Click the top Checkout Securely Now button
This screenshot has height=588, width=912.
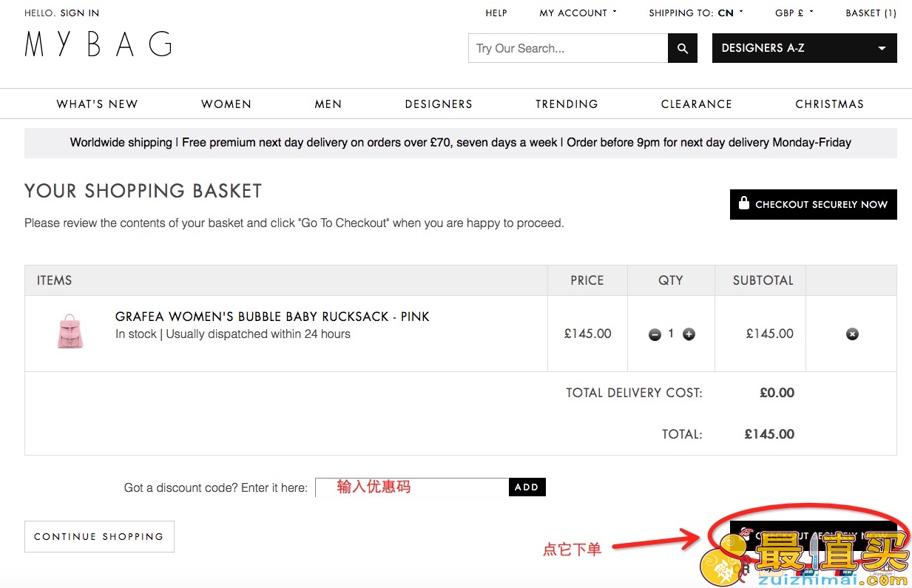point(814,204)
